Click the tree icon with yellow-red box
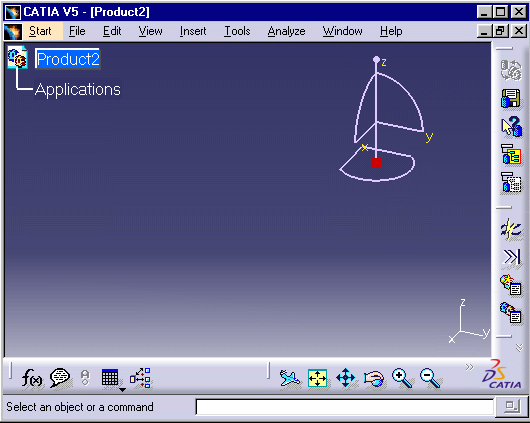Screen dimensions: 530x423 pos(511,154)
